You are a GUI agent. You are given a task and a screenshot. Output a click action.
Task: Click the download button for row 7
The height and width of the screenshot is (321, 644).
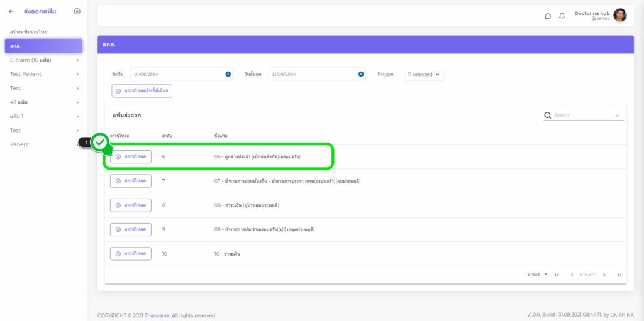point(131,181)
